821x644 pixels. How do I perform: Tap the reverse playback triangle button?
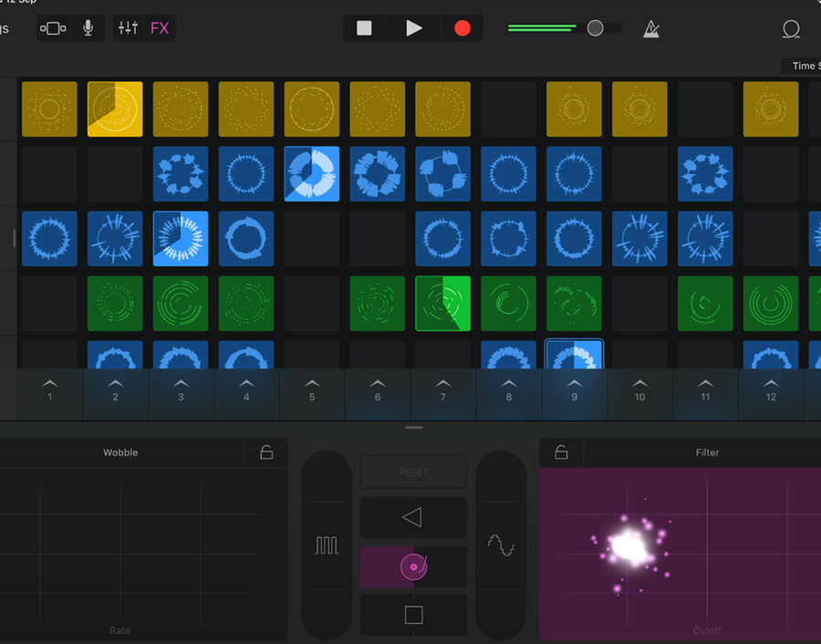[x=413, y=517]
